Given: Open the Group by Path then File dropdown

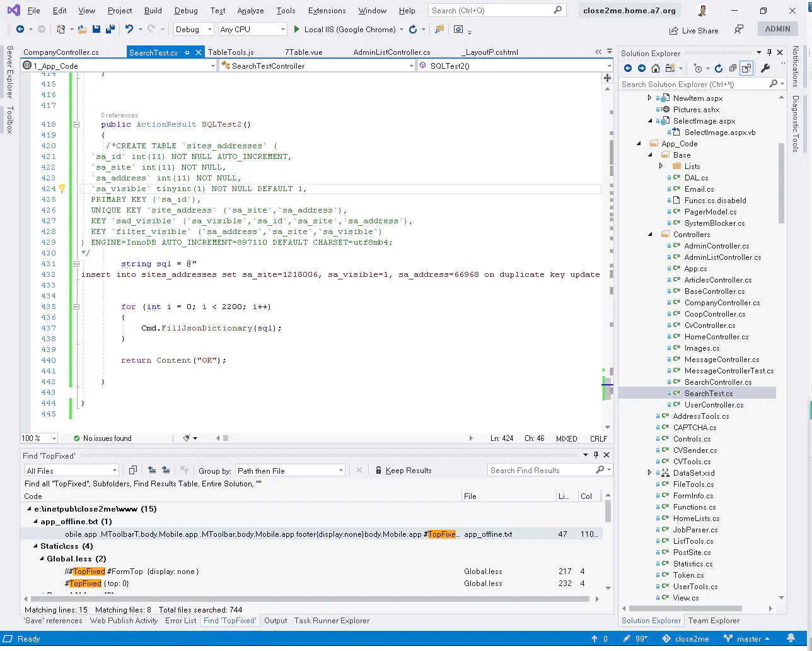Looking at the screenshot, I should coord(290,471).
